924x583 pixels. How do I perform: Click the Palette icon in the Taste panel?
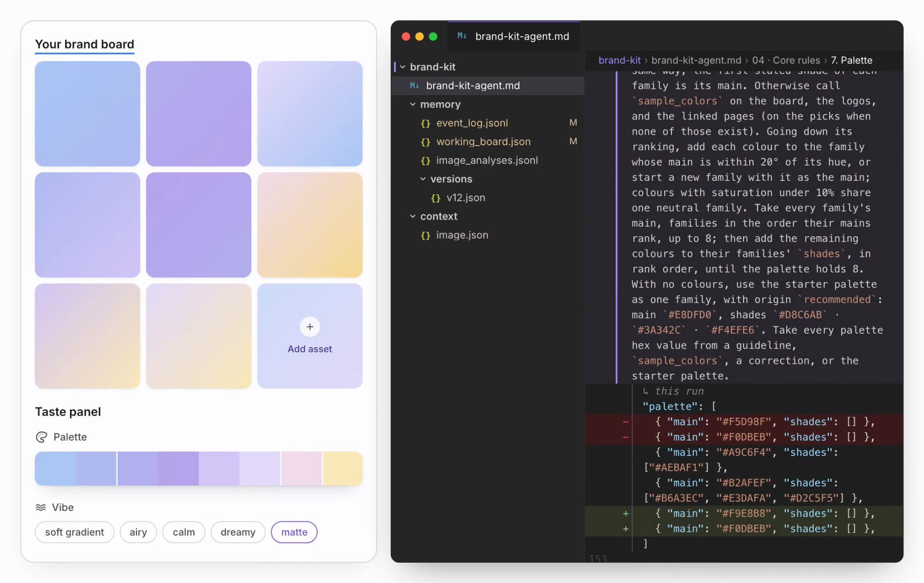tap(42, 437)
